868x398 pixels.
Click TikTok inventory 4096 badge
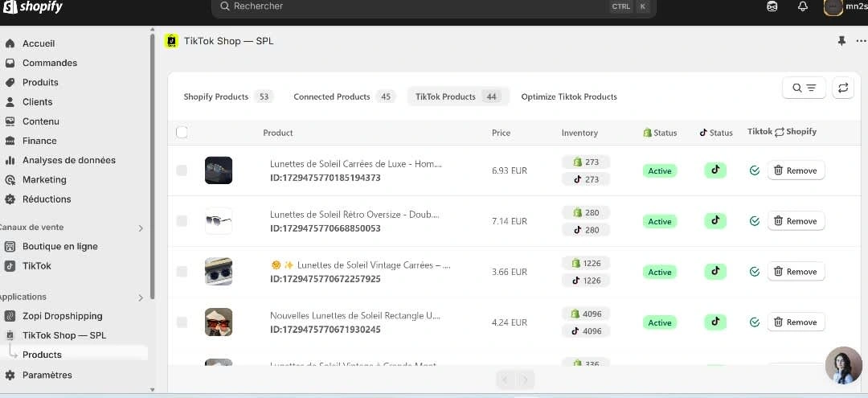click(586, 331)
